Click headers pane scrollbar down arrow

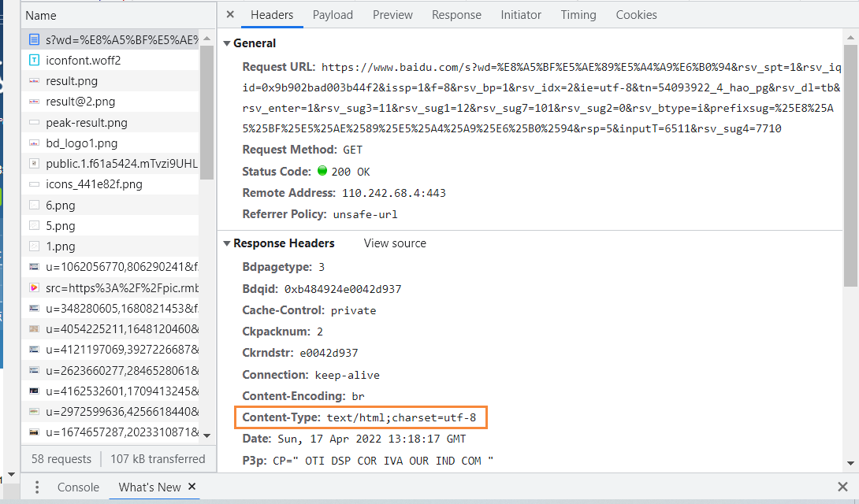pyautogui.click(x=850, y=464)
